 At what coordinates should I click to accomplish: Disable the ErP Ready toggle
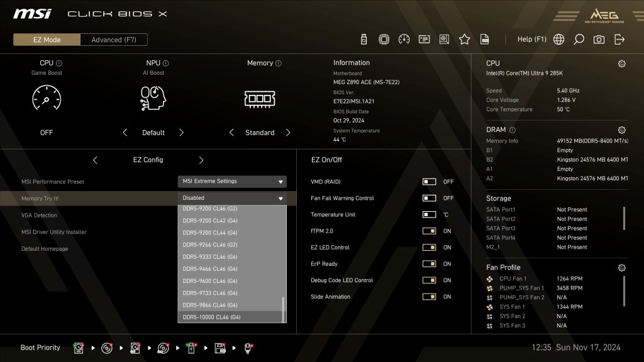click(x=429, y=264)
